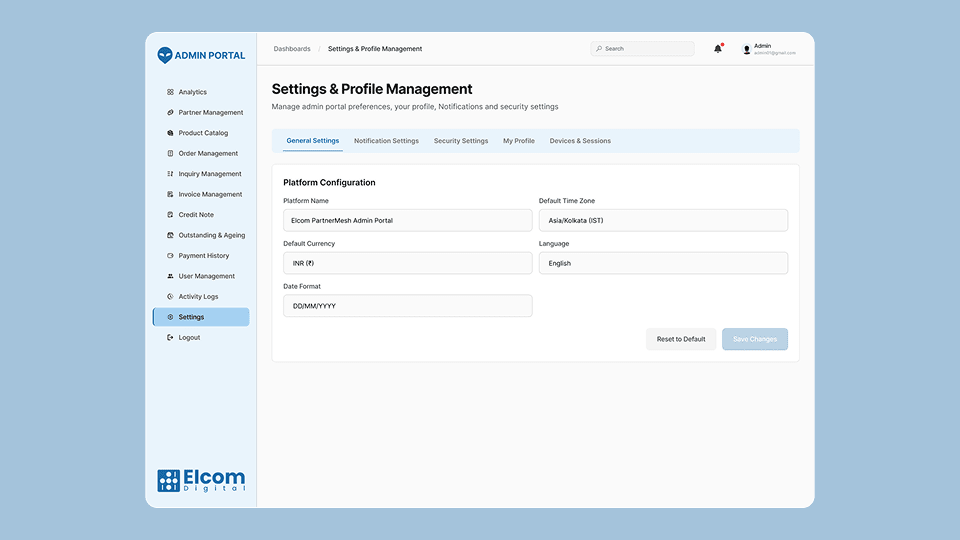Click the User Management icon
Viewport: 960px width, 540px height.
coord(170,276)
